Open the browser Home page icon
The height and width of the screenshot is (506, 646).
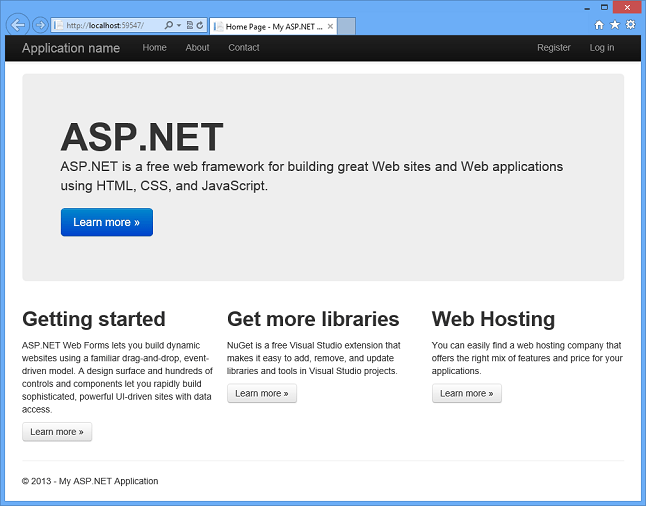[x=599, y=24]
